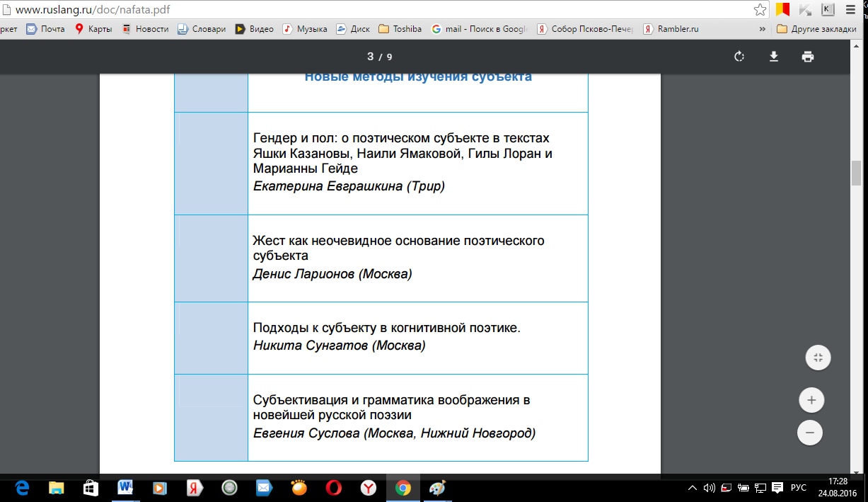Click the K extension icon in the toolbar

click(x=827, y=10)
